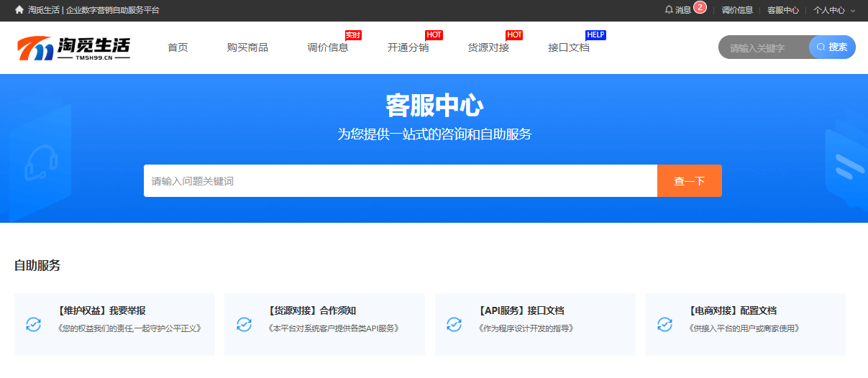
Task: Click 《本平台对系统客户提供各类API服务》 text
Action: coord(334,328)
